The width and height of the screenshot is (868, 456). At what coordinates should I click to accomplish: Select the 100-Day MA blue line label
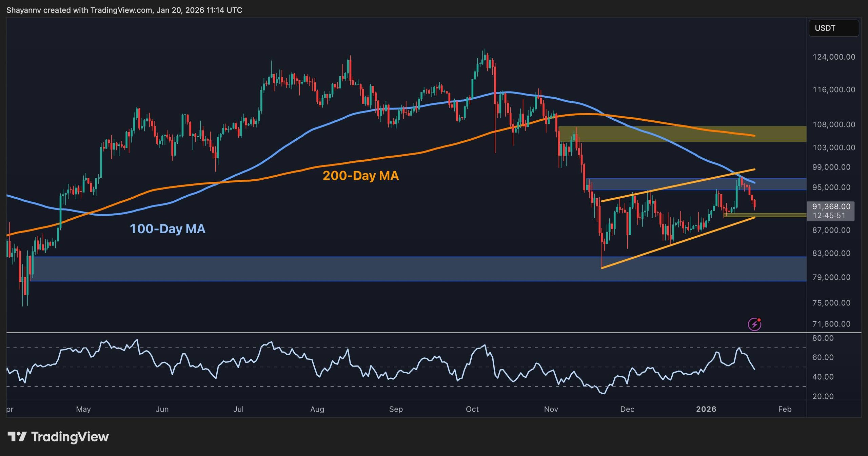[168, 229]
